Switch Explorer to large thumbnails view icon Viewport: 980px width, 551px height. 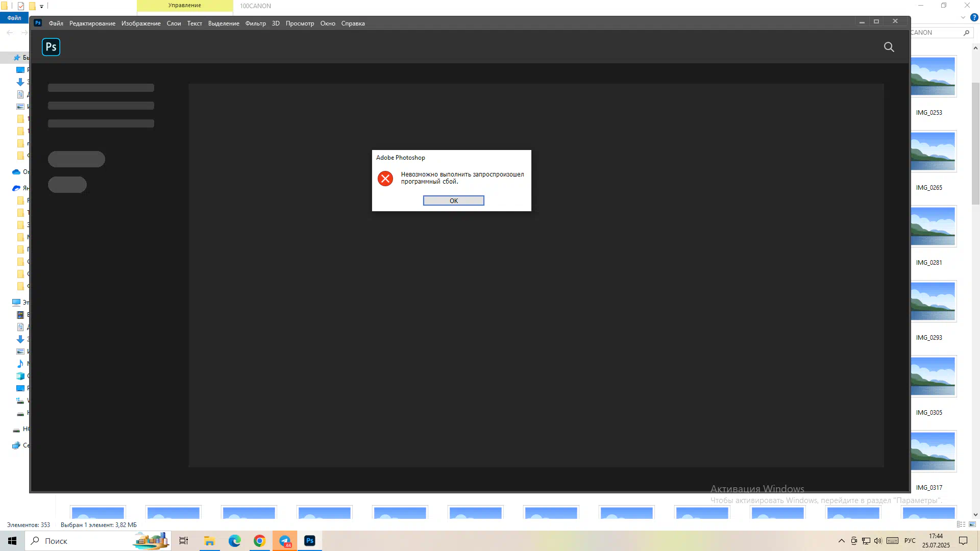tap(972, 524)
